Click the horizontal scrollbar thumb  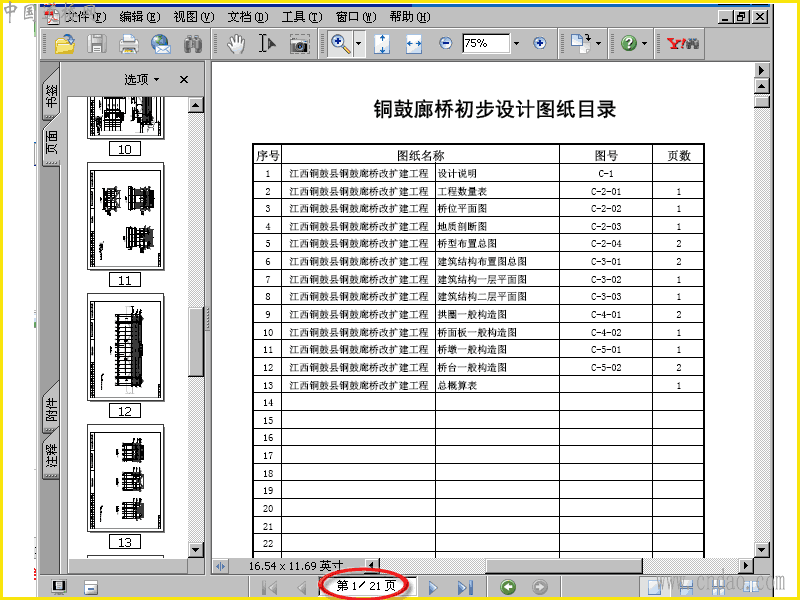click(563, 565)
